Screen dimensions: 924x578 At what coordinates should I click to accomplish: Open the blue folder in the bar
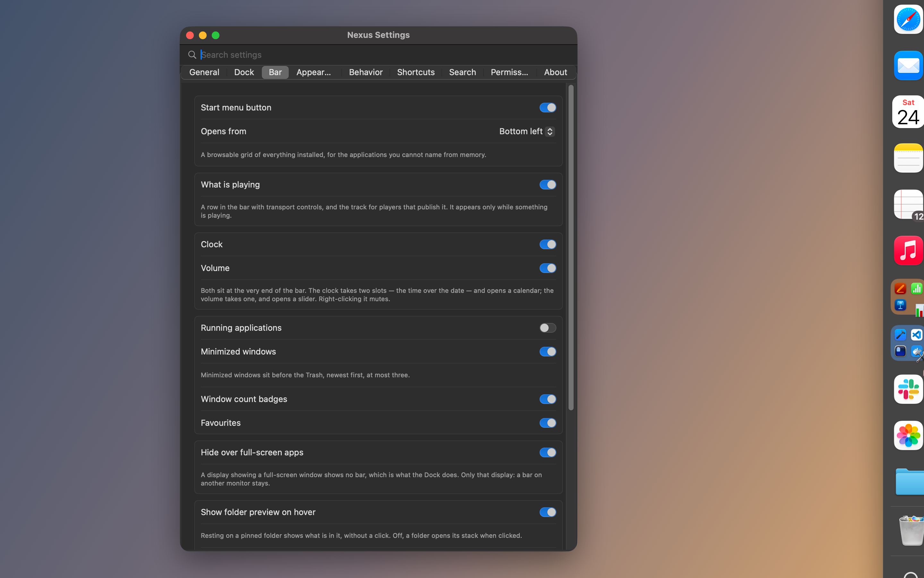(x=910, y=482)
